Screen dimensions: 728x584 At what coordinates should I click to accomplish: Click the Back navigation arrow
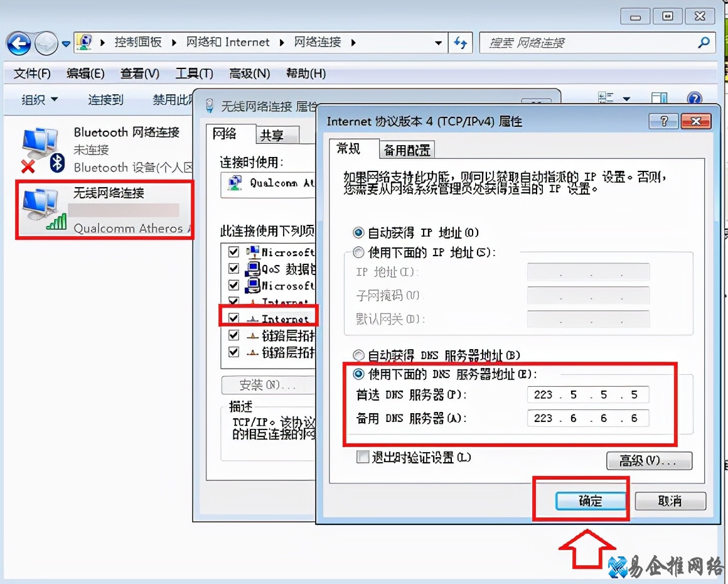(x=19, y=41)
